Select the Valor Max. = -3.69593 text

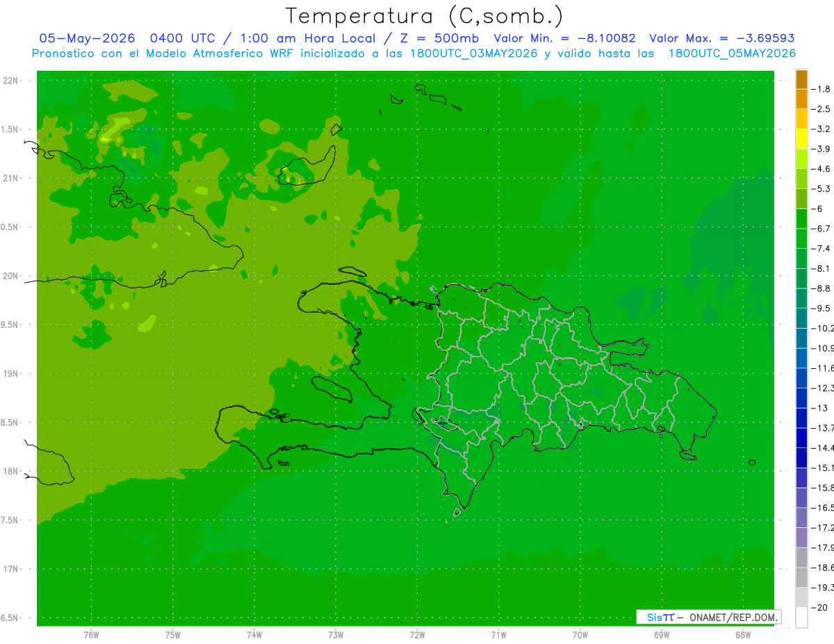pyautogui.click(x=722, y=38)
